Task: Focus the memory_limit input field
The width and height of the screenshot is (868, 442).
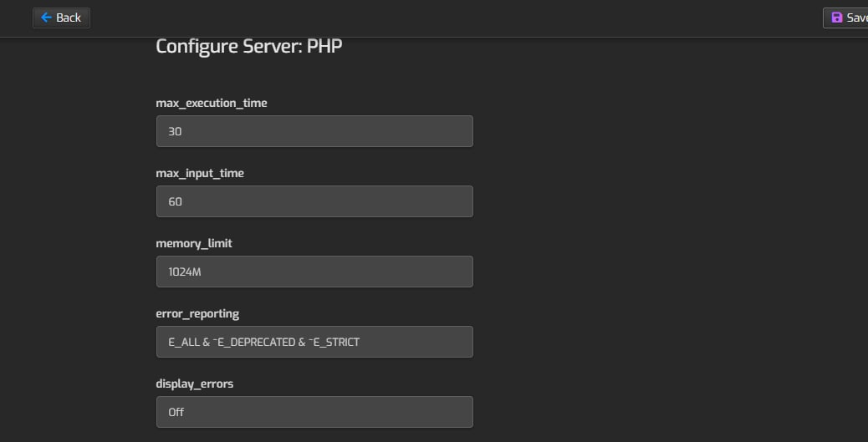Action: [x=314, y=272]
